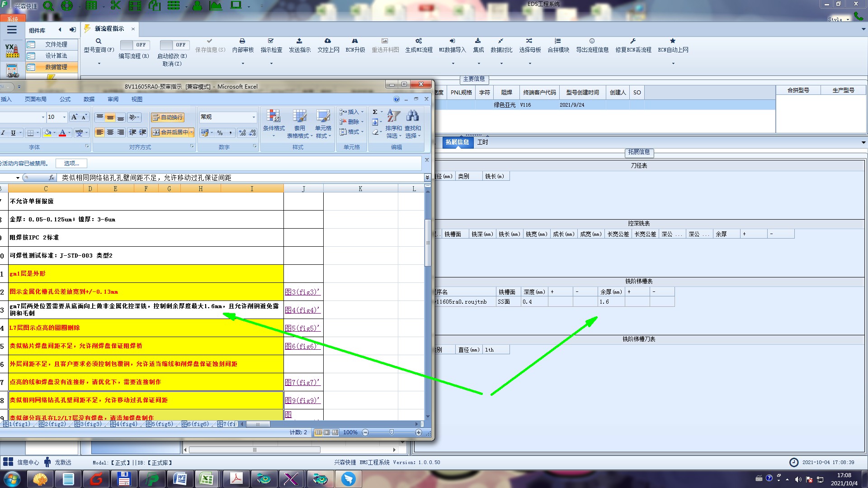Open Excel 格式 cells dropdown in ribbon
This screenshot has width=868, height=488.
coord(351,132)
